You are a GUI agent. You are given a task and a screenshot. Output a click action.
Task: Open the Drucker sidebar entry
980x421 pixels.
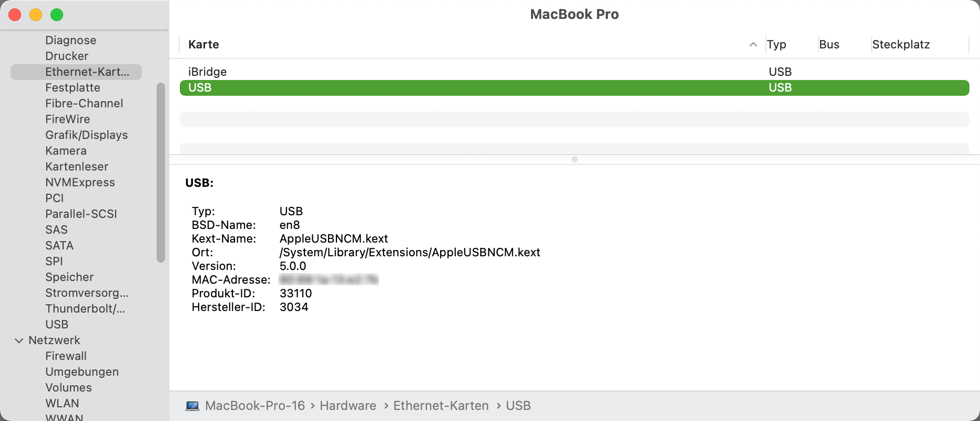[67, 56]
